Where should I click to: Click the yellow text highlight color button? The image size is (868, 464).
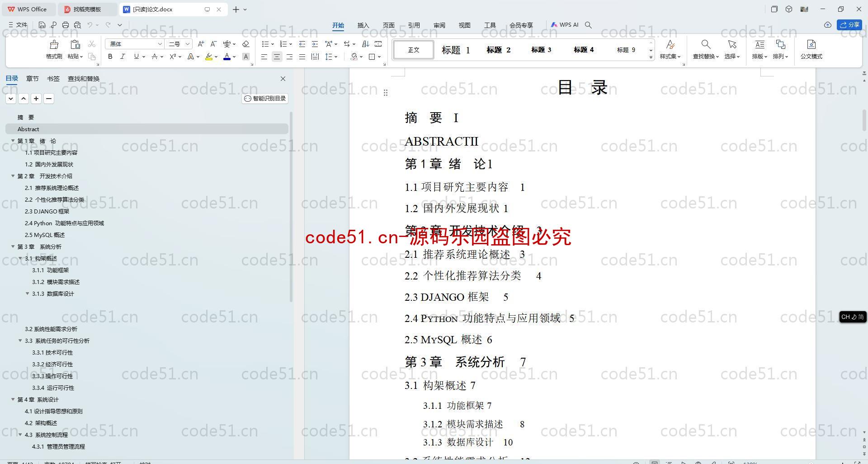(208, 57)
